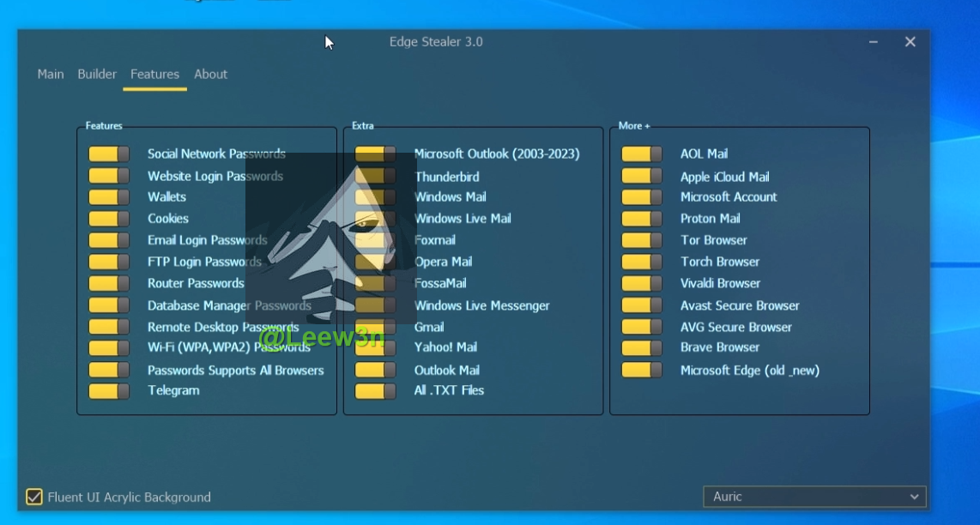
Task: Toggle the Thunderbird switch
Action: click(375, 176)
